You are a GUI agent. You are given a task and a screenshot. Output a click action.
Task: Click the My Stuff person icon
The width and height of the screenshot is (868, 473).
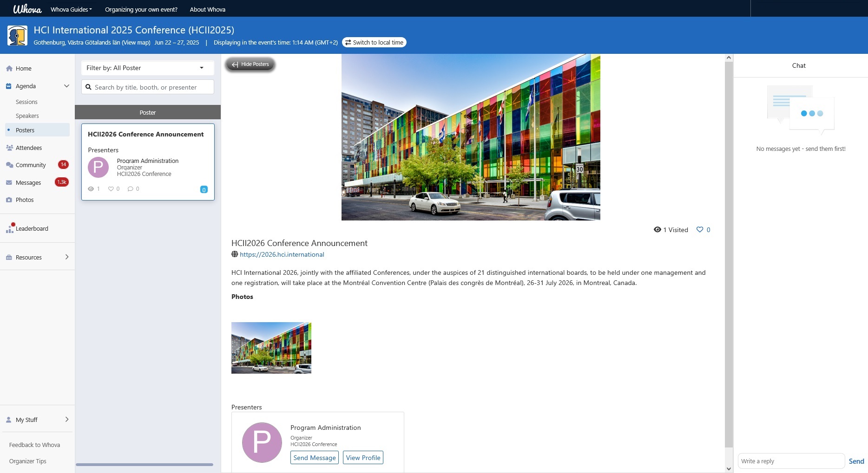click(8, 420)
